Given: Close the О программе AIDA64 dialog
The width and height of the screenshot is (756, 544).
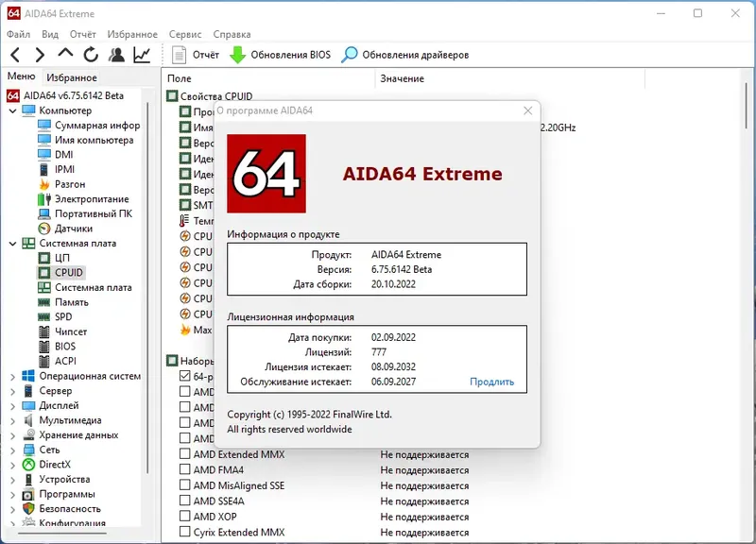Looking at the screenshot, I should point(528,110).
